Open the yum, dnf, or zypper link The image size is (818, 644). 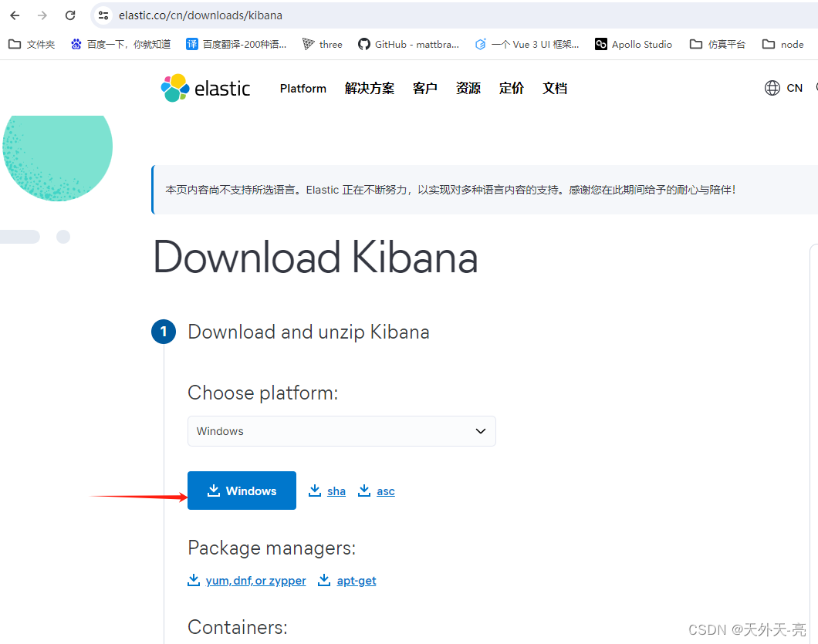tap(247, 581)
